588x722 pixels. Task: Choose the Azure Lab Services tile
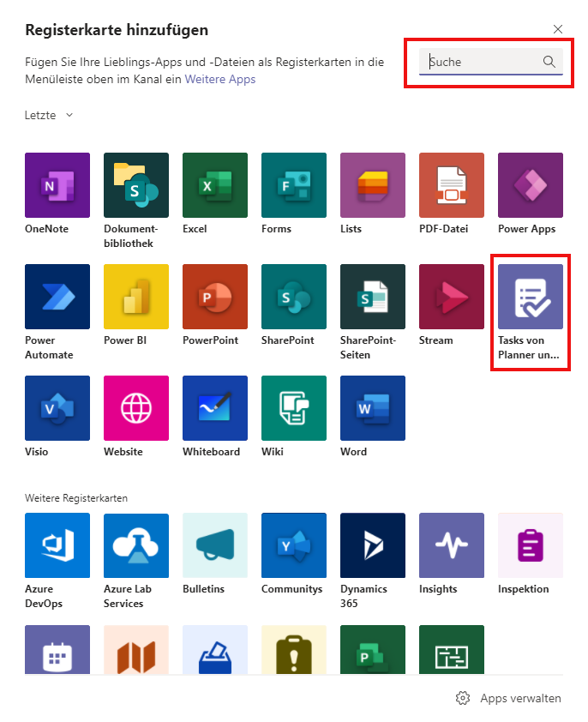pyautogui.click(x=135, y=545)
